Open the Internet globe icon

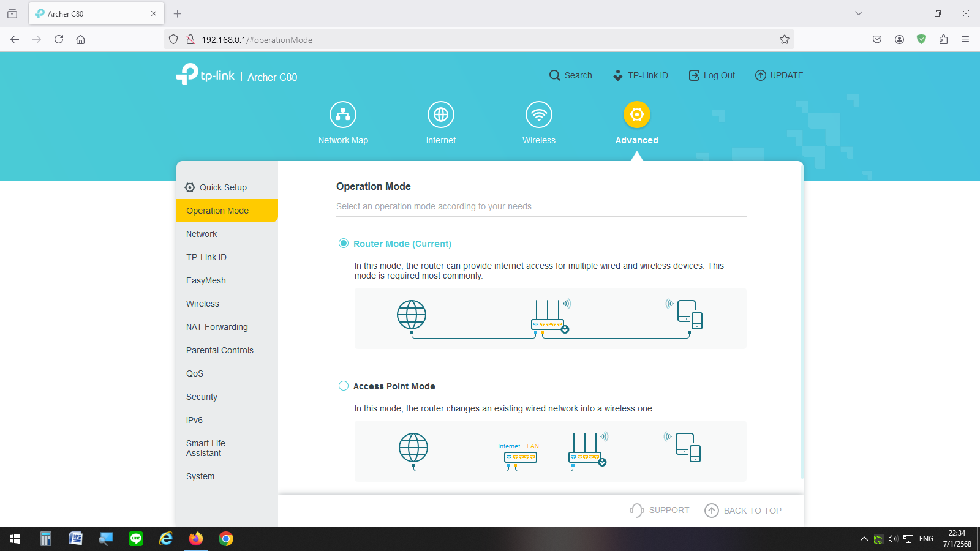tap(441, 114)
